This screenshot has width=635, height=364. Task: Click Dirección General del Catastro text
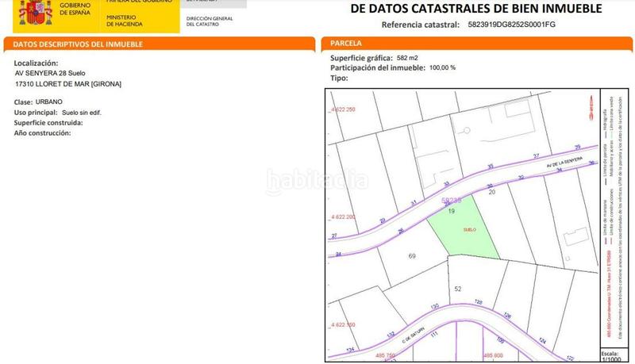(x=210, y=20)
